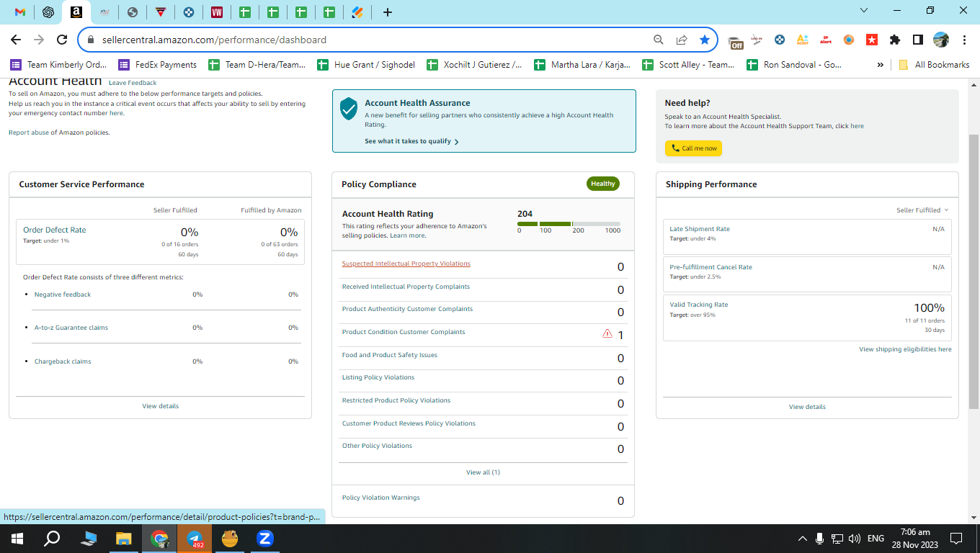Click the warning triangle beside Product Condition complaints
Screen dimensions: 980x553
pyautogui.click(x=607, y=334)
